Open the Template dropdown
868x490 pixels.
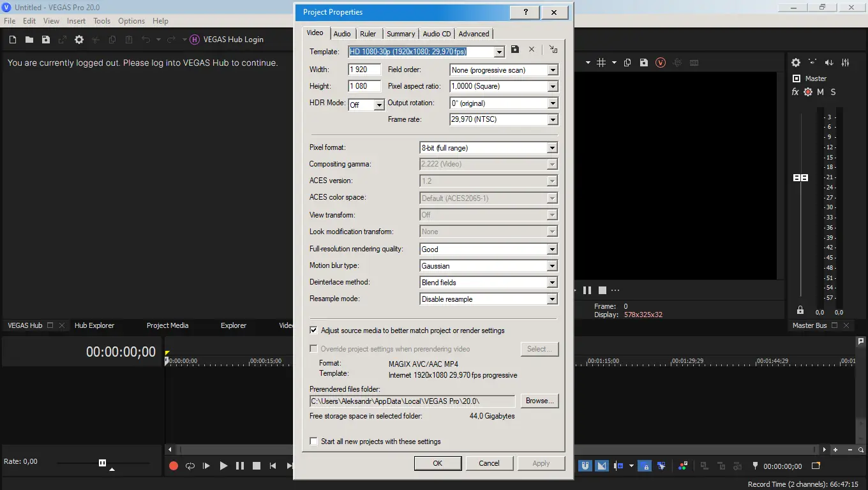click(x=499, y=52)
